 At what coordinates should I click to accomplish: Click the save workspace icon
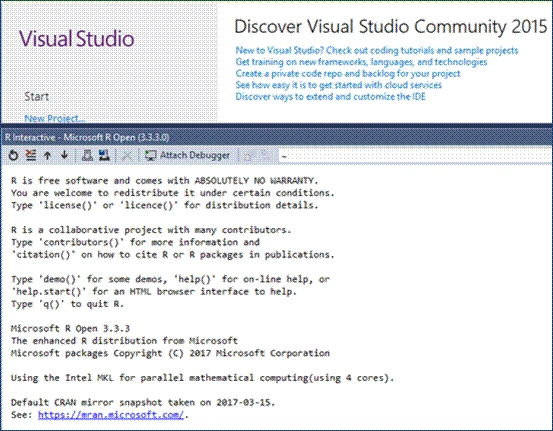[x=104, y=155]
